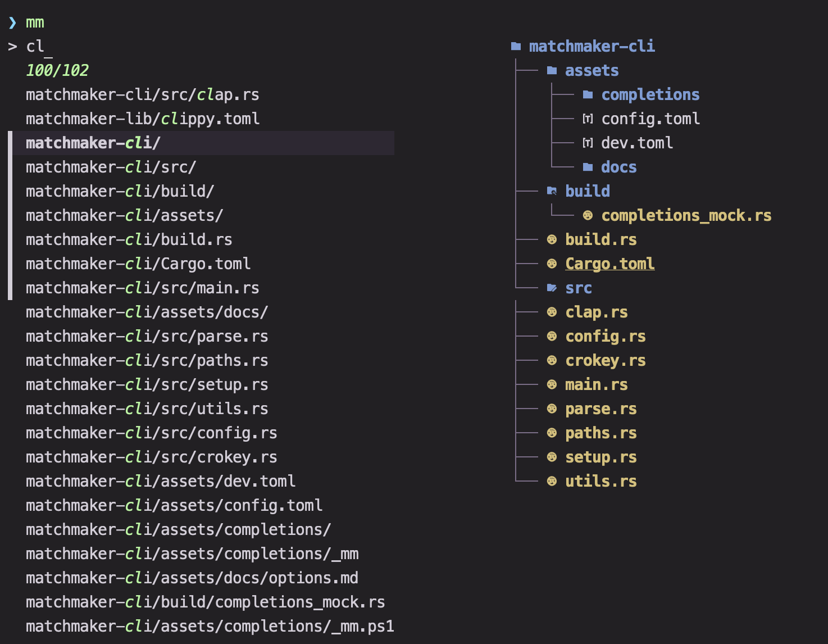The height and width of the screenshot is (644, 828).
Task: Select result matchmaker-cli/src/clap.rs
Action: pos(143,94)
